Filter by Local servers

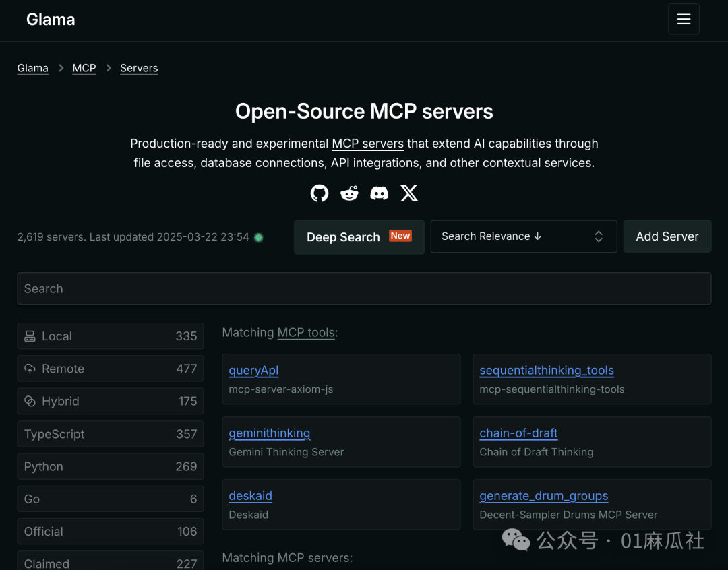point(111,336)
